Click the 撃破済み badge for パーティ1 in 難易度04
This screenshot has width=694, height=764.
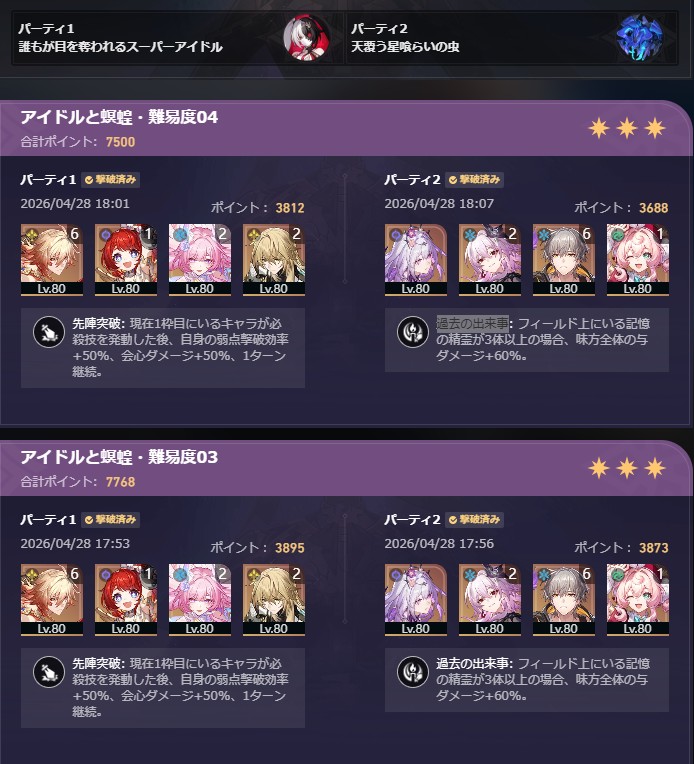[110, 180]
